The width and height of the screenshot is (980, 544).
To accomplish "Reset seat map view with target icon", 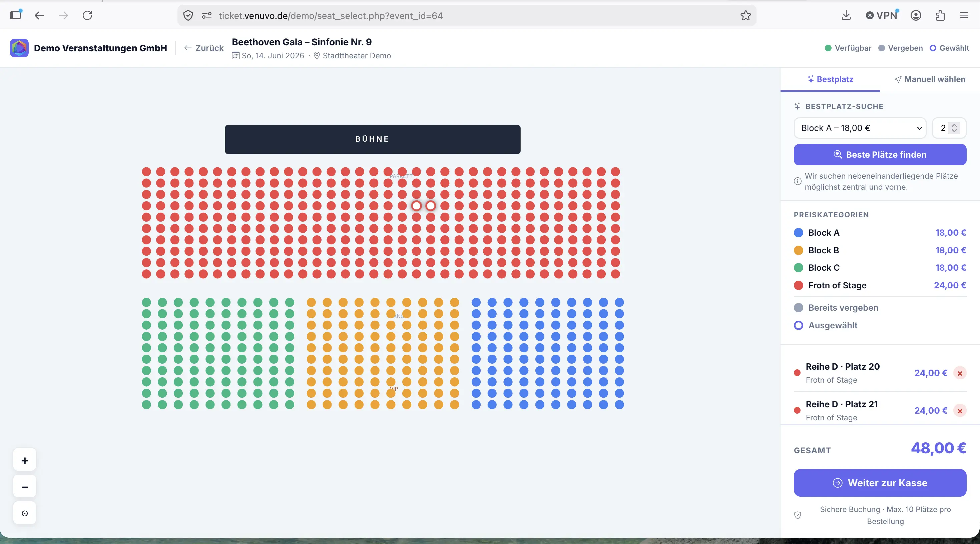I will [x=25, y=513].
